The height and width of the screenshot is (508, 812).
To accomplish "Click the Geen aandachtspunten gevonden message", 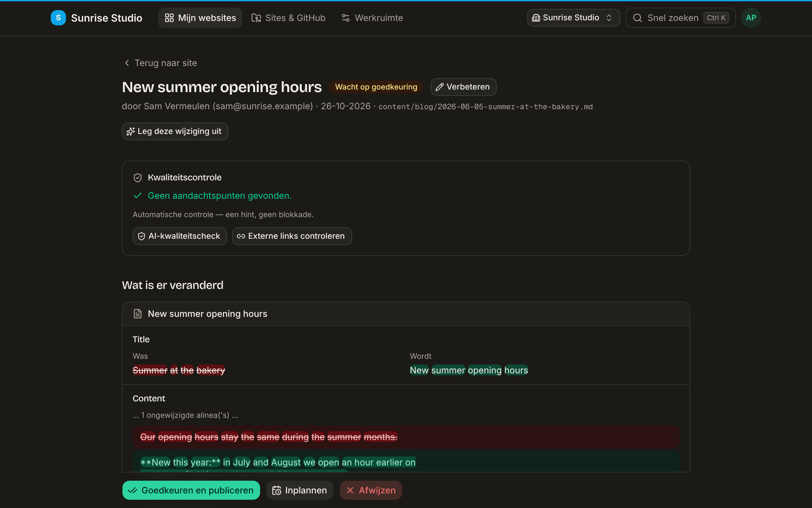I will [220, 196].
